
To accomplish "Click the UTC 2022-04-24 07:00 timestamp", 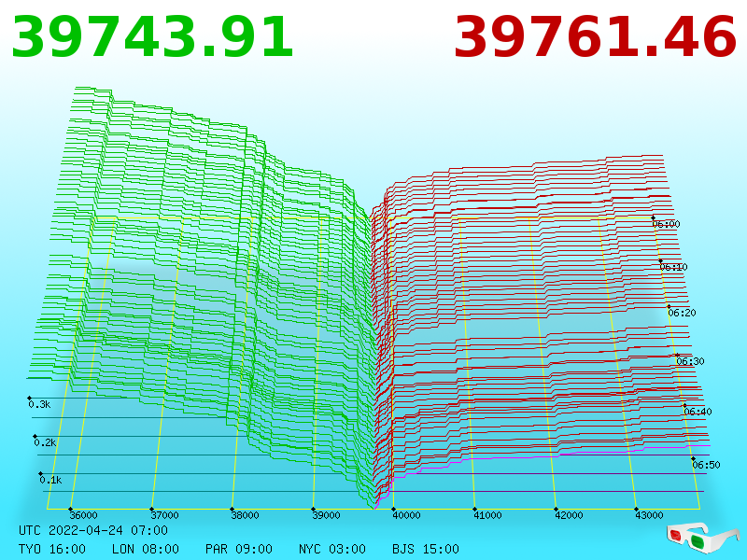I will coord(93,530).
